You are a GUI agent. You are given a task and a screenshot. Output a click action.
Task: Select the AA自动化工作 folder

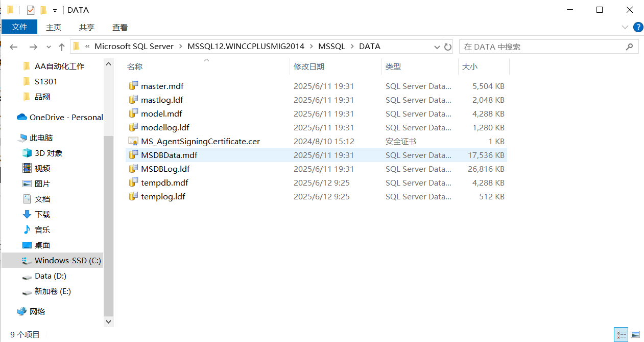click(59, 66)
